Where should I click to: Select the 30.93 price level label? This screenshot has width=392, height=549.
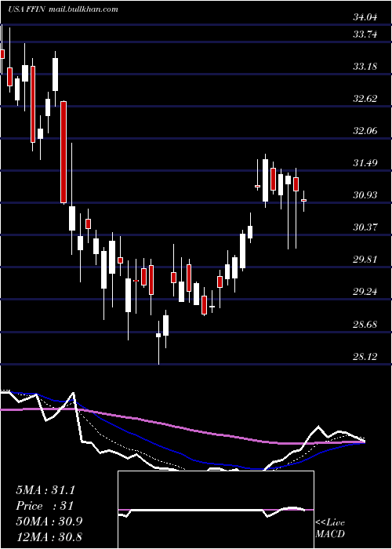(x=365, y=195)
